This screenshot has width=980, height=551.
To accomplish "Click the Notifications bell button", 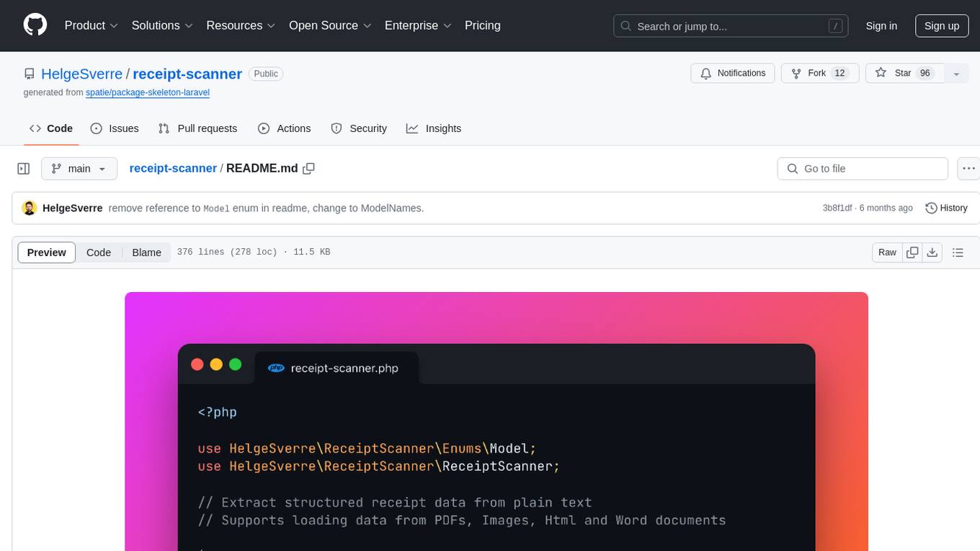I will 733,73.
